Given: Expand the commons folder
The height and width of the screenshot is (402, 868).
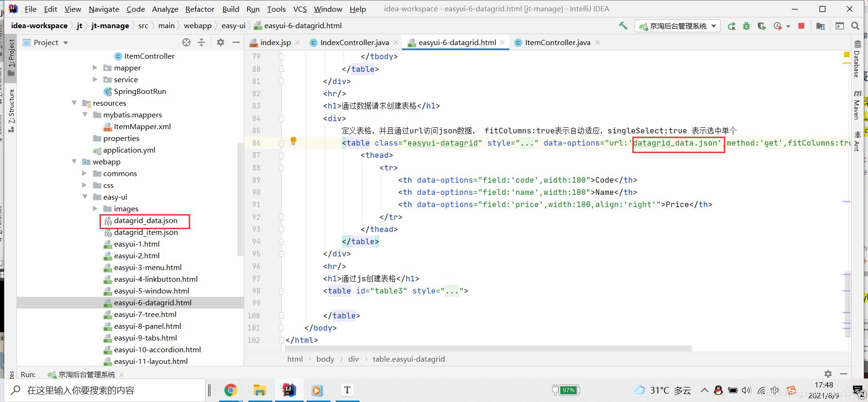Looking at the screenshot, I should 84,173.
